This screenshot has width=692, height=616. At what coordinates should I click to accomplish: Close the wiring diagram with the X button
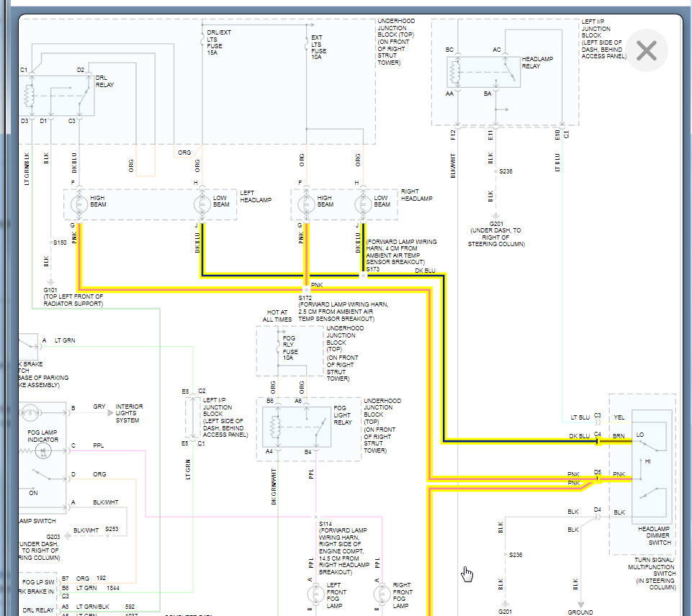tap(647, 50)
